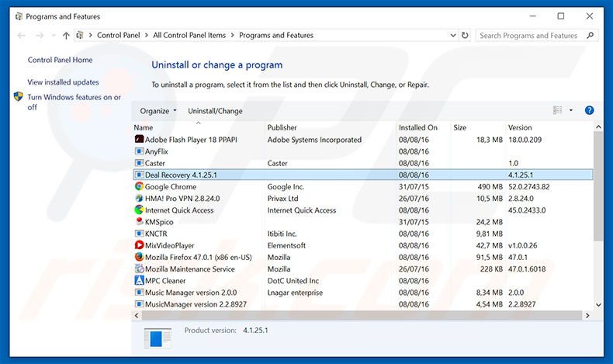Go forward with the forward arrow
613x364 pixels.
pyautogui.click(x=40, y=36)
